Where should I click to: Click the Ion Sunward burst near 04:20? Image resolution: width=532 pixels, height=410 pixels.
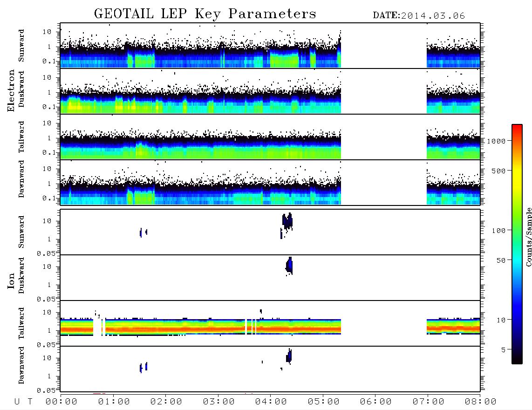(x=287, y=222)
